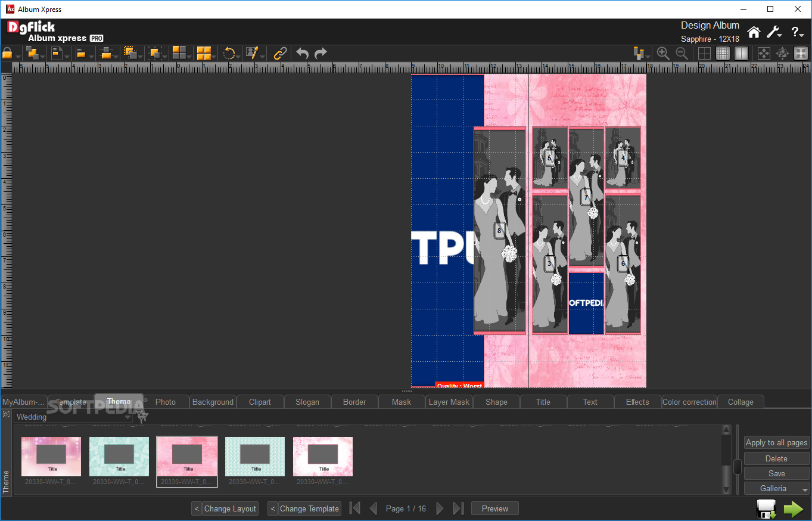Click the Preview button
812x521 pixels.
pos(495,508)
